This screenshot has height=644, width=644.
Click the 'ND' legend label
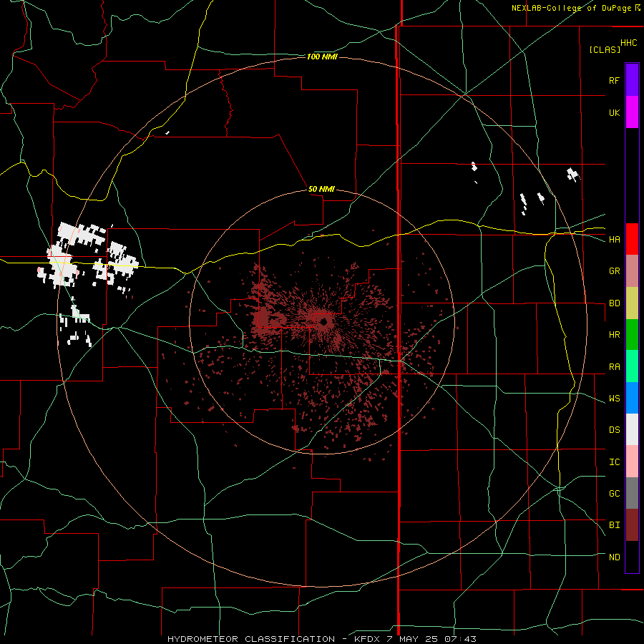[614, 557]
